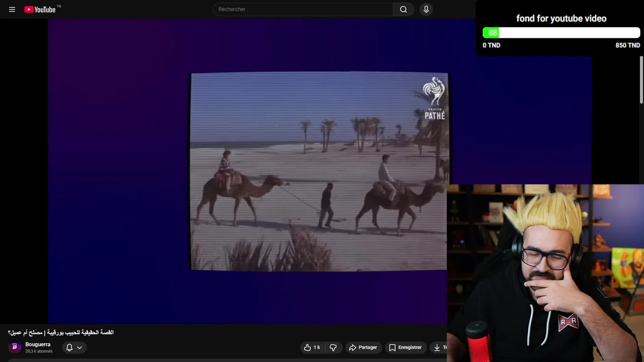Click the Rechercher search field

click(303, 9)
